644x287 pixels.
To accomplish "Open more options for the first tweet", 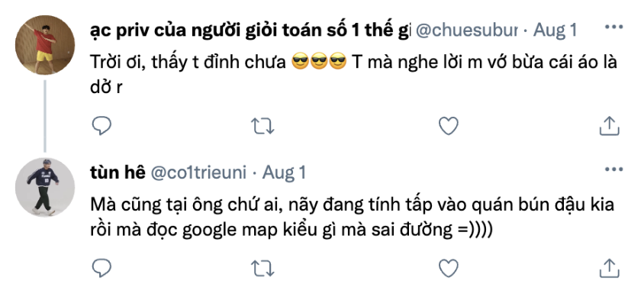I will tap(614, 27).
